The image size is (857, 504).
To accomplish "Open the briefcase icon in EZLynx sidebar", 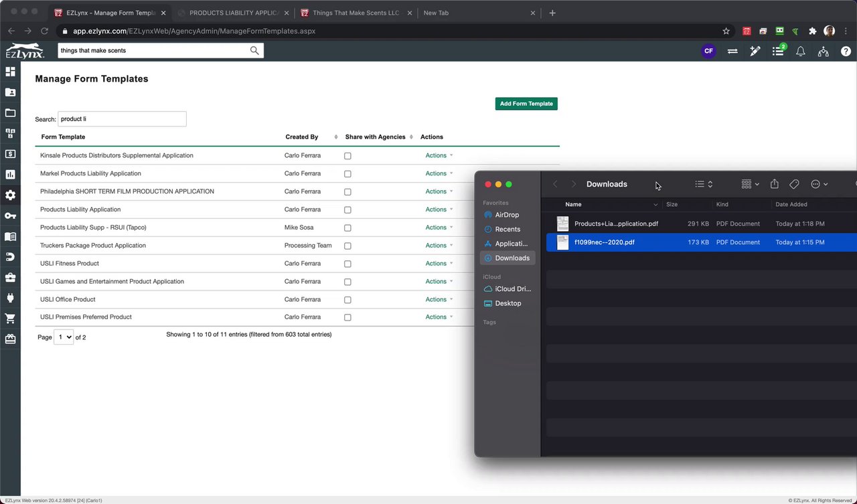I will click(x=10, y=277).
